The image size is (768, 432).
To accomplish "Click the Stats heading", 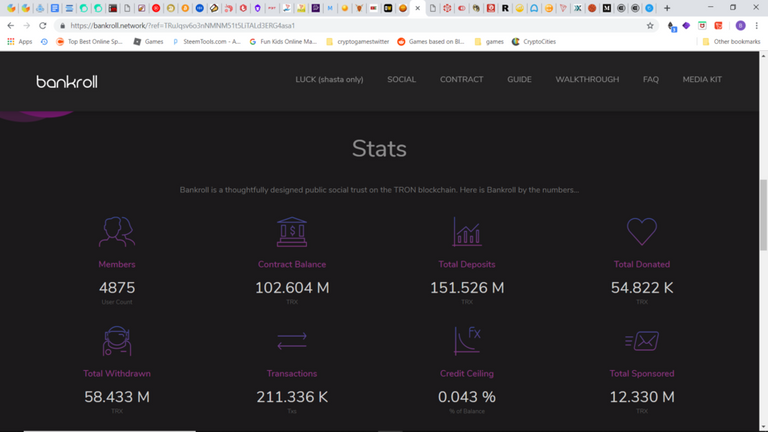I will tap(379, 148).
